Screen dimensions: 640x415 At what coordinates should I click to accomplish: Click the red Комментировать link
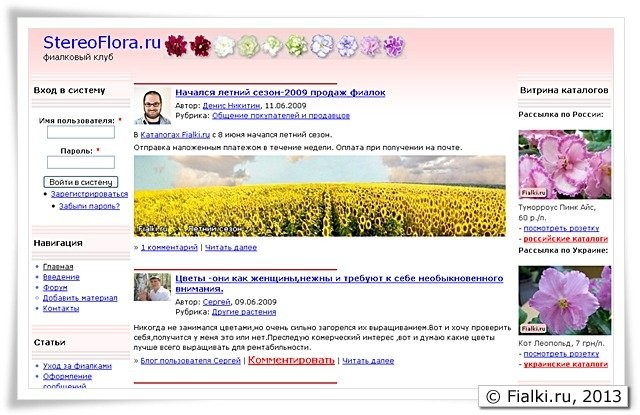click(291, 359)
